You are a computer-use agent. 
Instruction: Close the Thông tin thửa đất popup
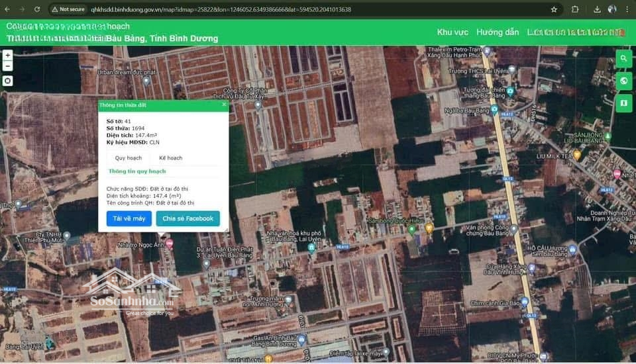tap(224, 105)
